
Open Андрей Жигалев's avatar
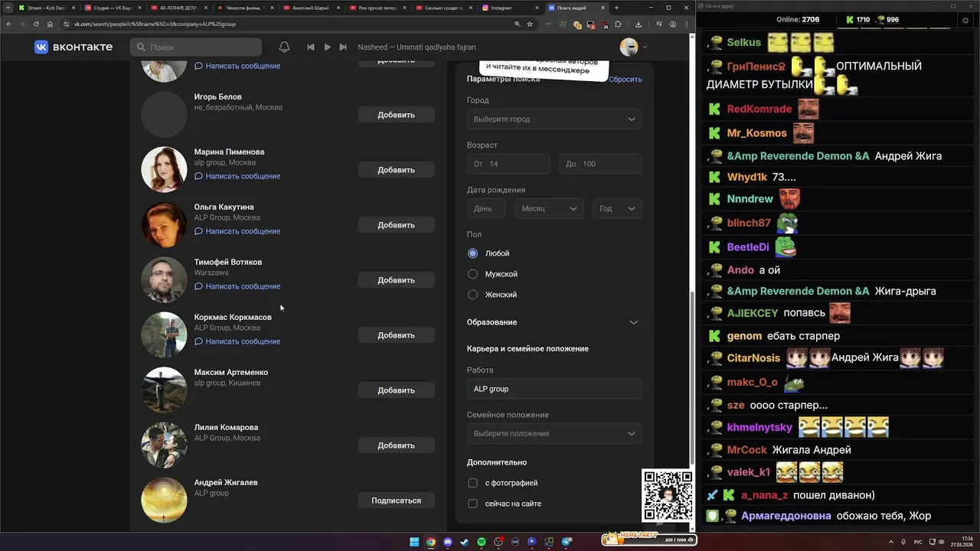click(x=164, y=500)
